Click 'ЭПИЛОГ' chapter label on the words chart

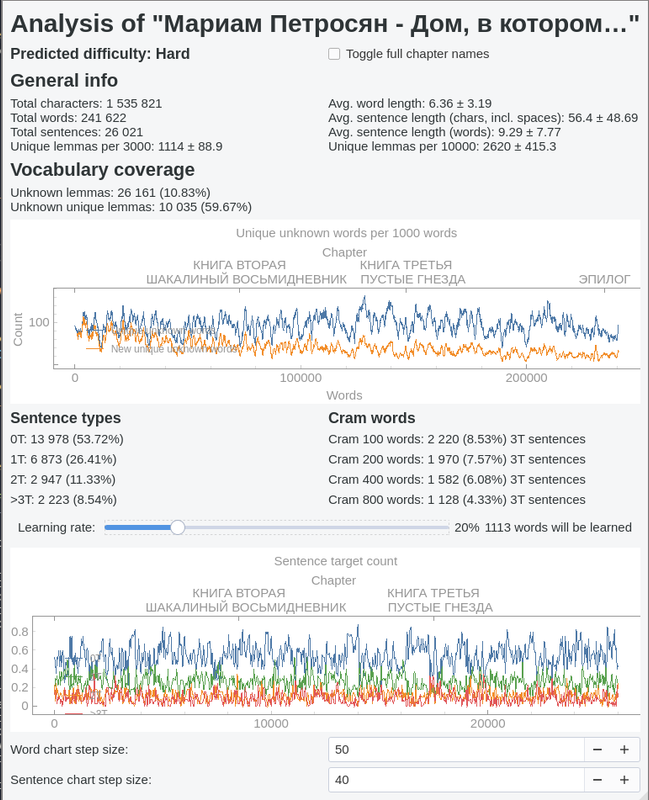605,280
